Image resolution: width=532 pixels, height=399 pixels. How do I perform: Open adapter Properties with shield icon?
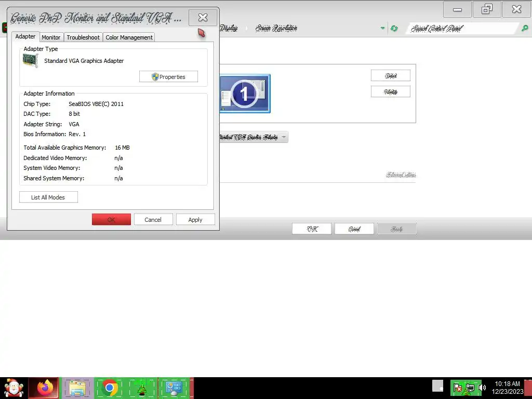click(168, 77)
